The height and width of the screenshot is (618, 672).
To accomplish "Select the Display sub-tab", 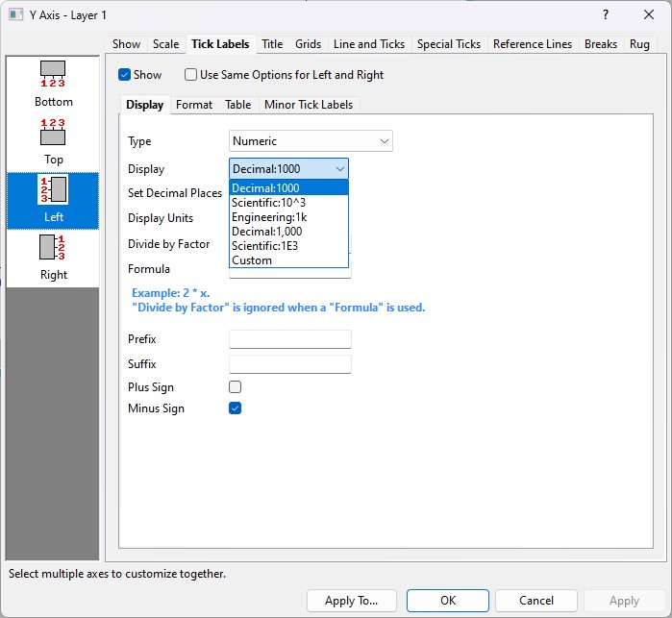I will [145, 105].
